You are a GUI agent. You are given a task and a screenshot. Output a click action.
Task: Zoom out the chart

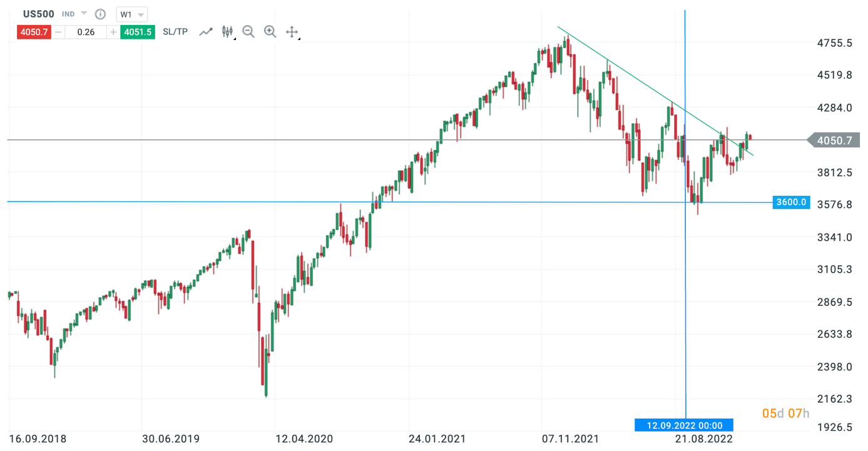(248, 32)
